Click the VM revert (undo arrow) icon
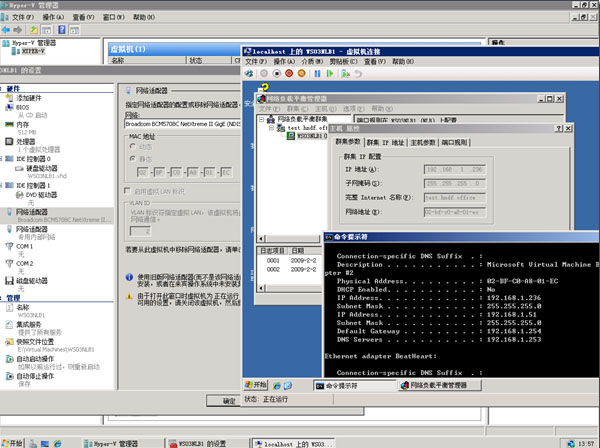 click(358, 73)
